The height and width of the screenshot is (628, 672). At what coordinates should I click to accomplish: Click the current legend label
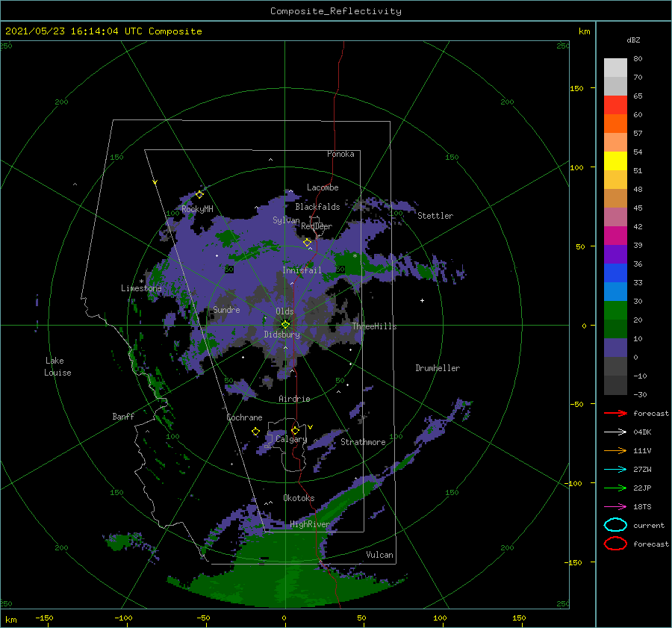648,525
